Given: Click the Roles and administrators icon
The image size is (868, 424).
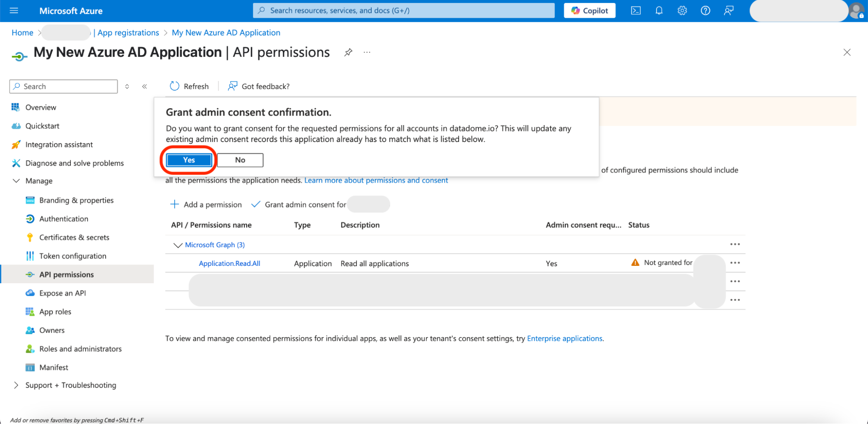Looking at the screenshot, I should [x=30, y=349].
